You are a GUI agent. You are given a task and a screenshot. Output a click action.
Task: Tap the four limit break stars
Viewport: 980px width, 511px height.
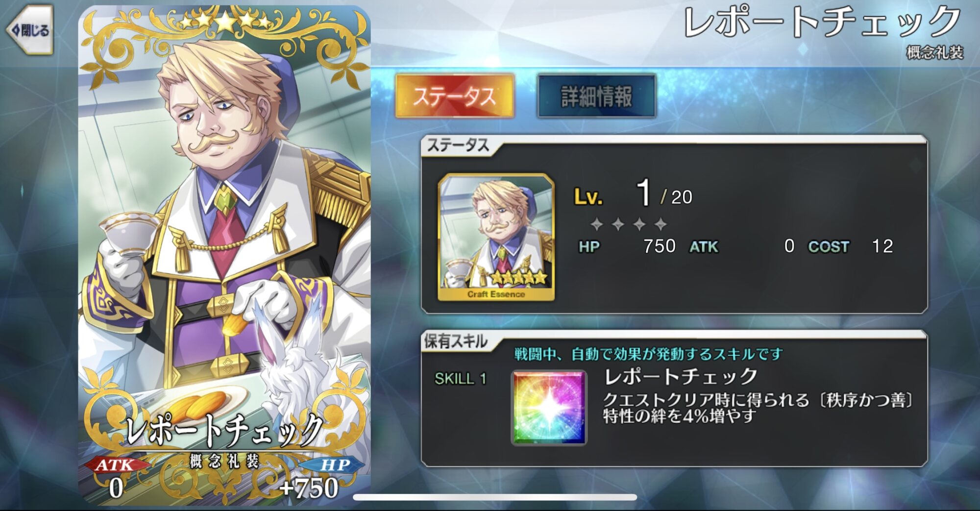click(628, 224)
